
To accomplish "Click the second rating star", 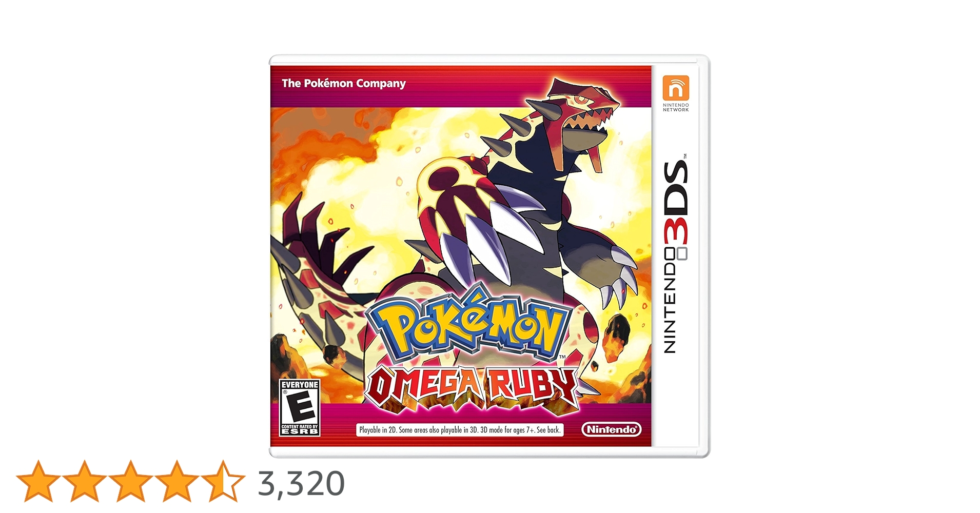I will [85, 481].
